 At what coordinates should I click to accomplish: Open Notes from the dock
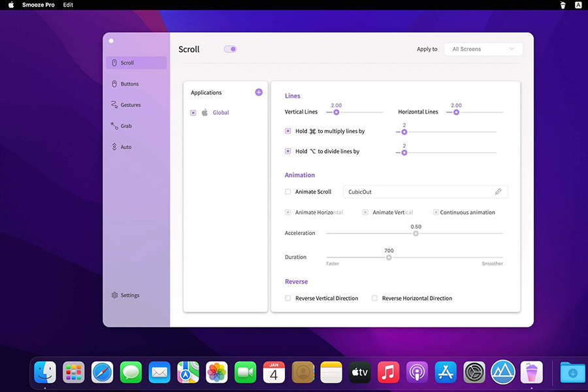[331, 372]
